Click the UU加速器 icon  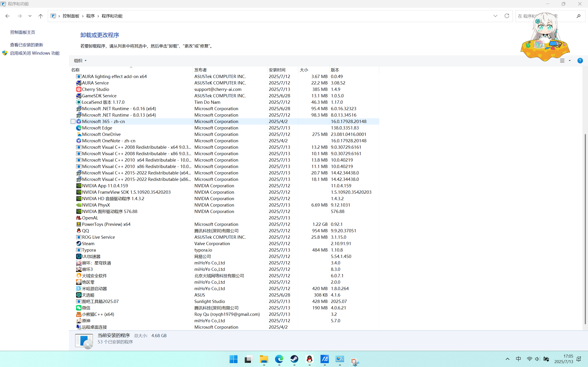click(79, 256)
